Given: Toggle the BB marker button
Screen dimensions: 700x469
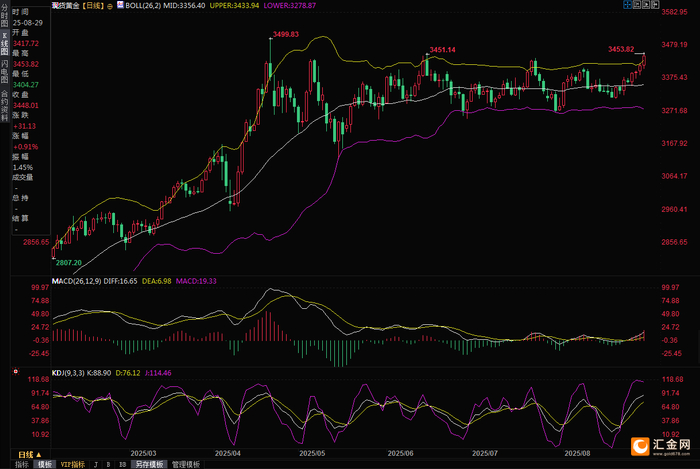Looking at the screenshot, I should coord(122,465).
